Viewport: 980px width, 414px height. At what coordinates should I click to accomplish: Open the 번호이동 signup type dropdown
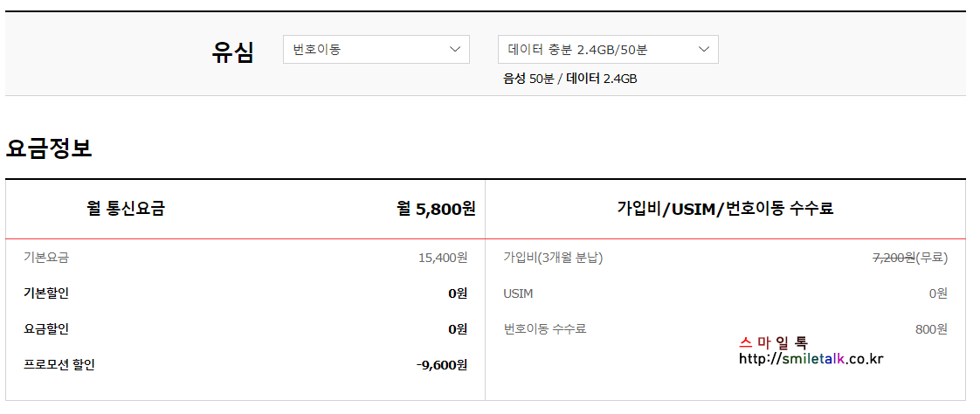click(376, 50)
